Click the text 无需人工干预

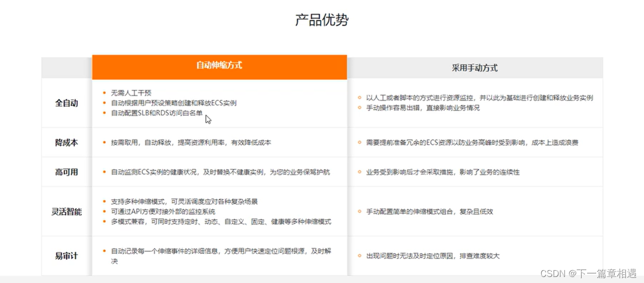click(x=131, y=93)
